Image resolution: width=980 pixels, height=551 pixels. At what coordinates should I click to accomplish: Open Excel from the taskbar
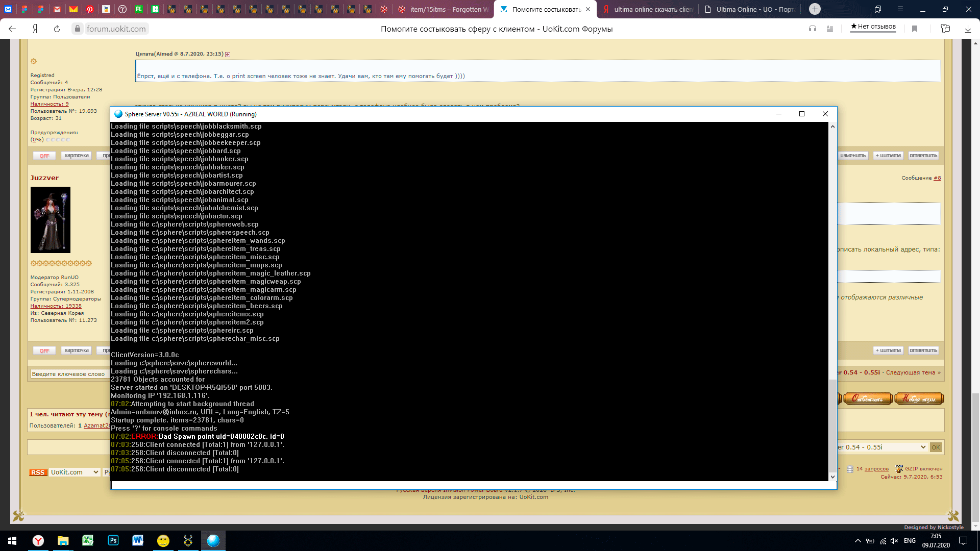tap(88, 540)
